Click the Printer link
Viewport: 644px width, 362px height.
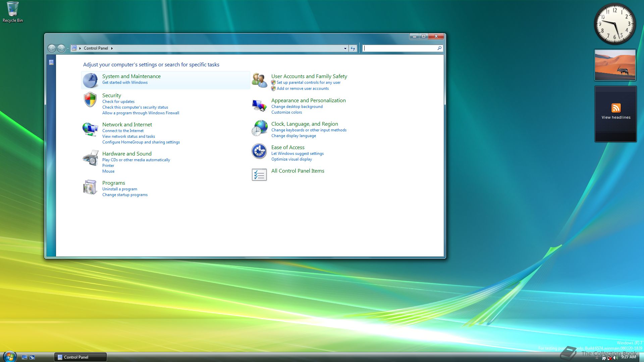pos(108,166)
